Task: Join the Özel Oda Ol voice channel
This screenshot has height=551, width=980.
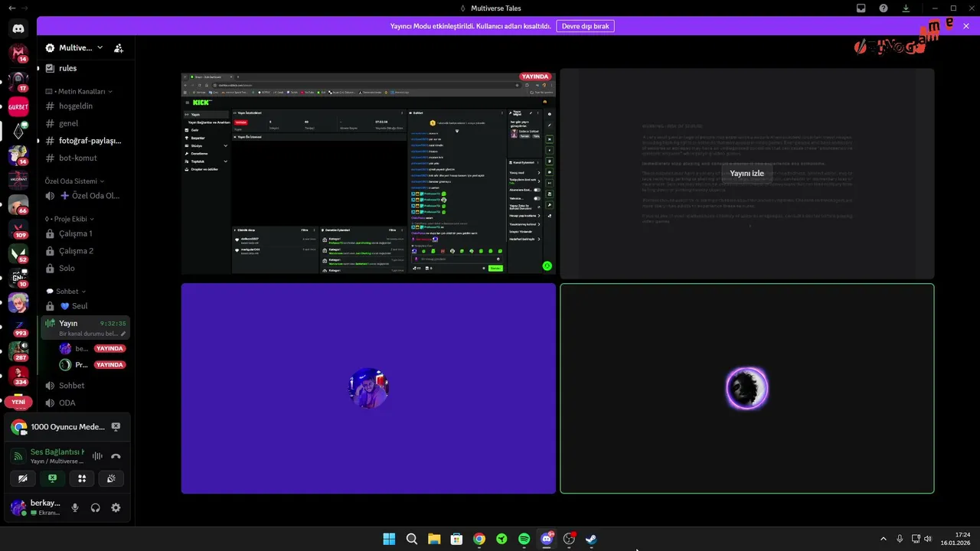Action: tap(86, 196)
